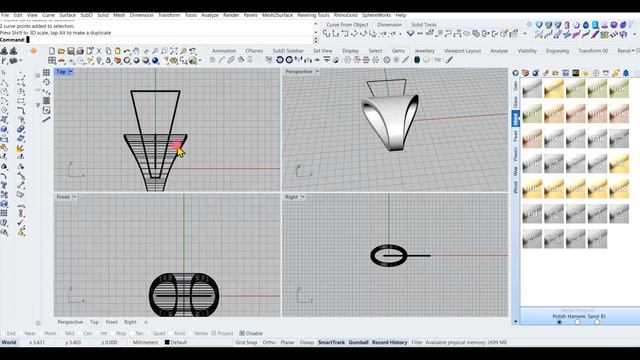Click Filter in status bar

point(417,342)
